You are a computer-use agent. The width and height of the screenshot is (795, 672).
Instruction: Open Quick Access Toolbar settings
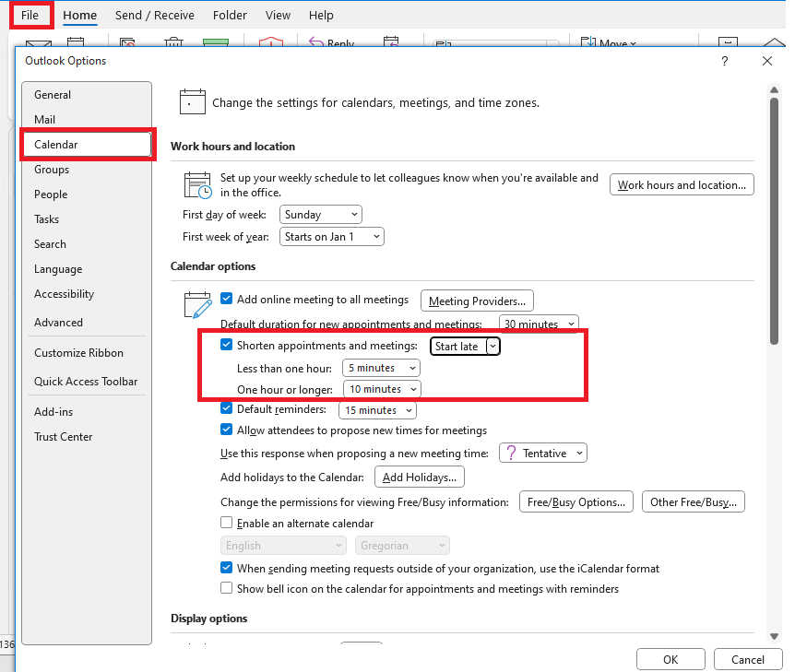click(87, 381)
